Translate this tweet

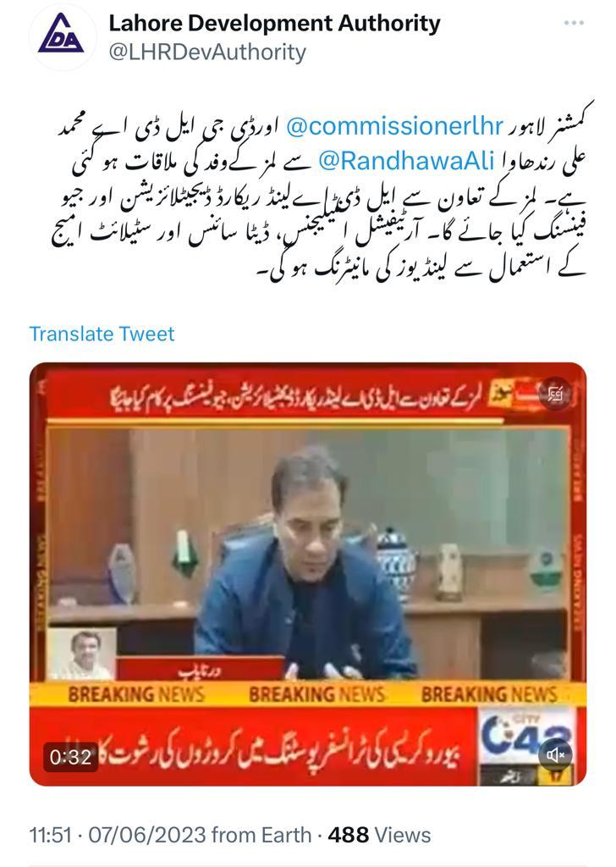[102, 334]
